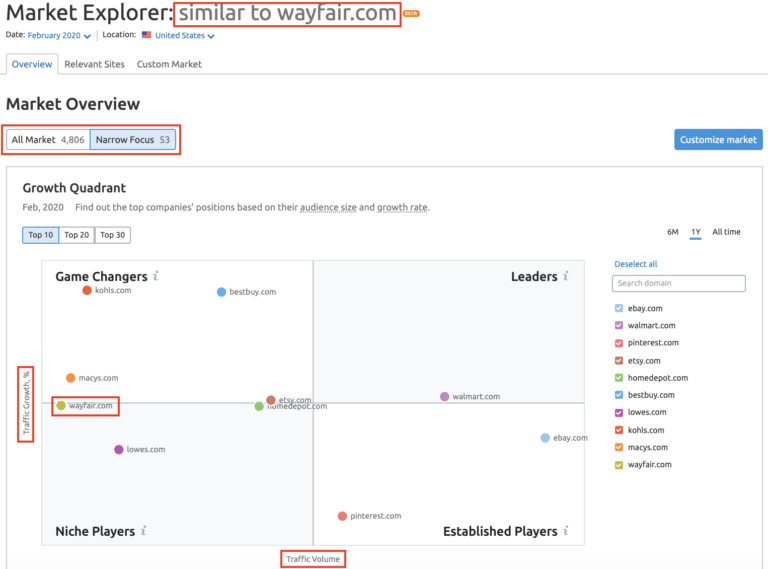Viewport: 768px width, 569px height.
Task: Click the Growth Quadrant heading
Action: [74, 188]
